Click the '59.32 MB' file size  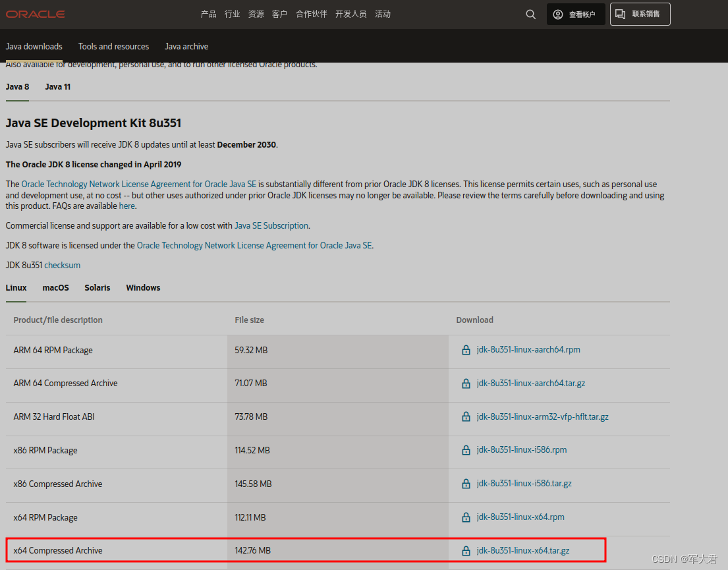point(251,351)
